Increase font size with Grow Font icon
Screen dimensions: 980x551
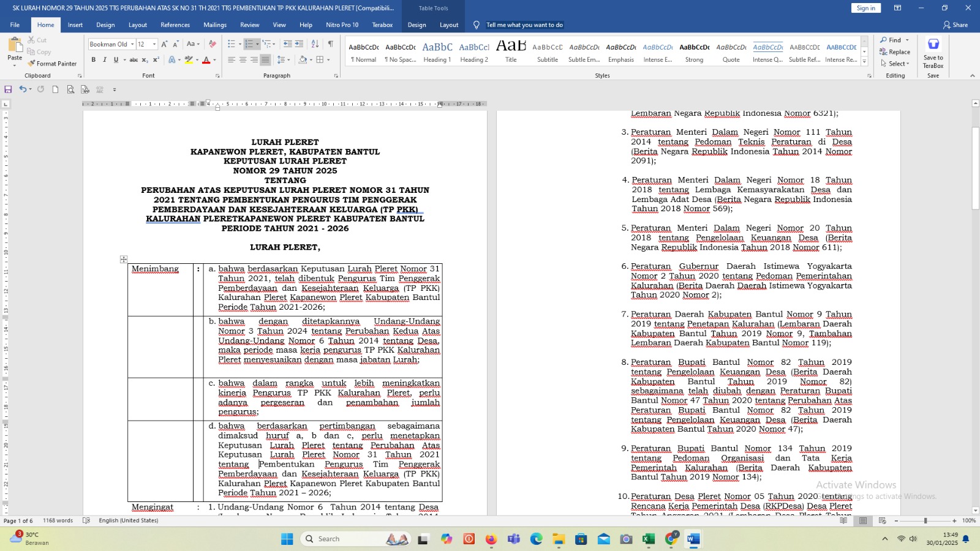164,44
